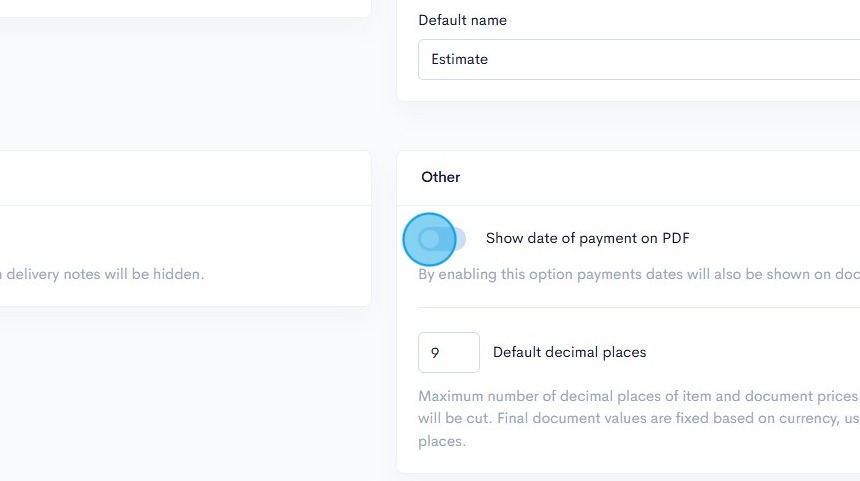
Task: Click the digit 9 in the decimal places box
Action: pos(435,352)
